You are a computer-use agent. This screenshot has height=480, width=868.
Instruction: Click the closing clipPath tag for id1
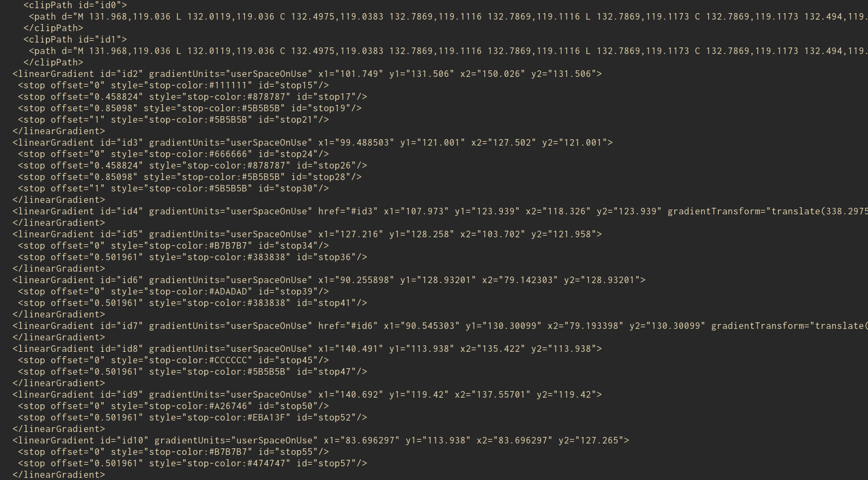53,62
